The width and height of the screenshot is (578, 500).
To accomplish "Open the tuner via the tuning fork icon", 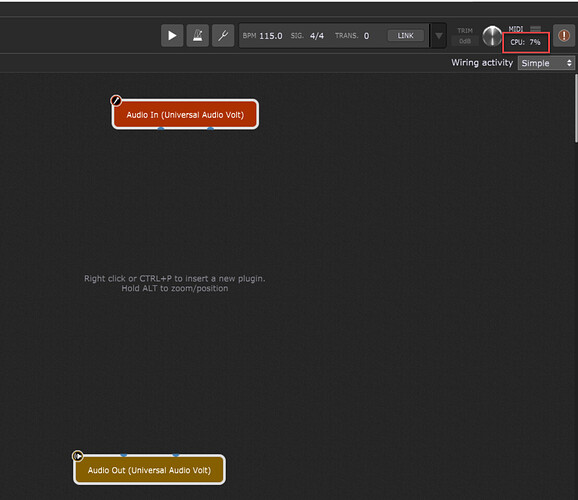I will [x=223, y=36].
